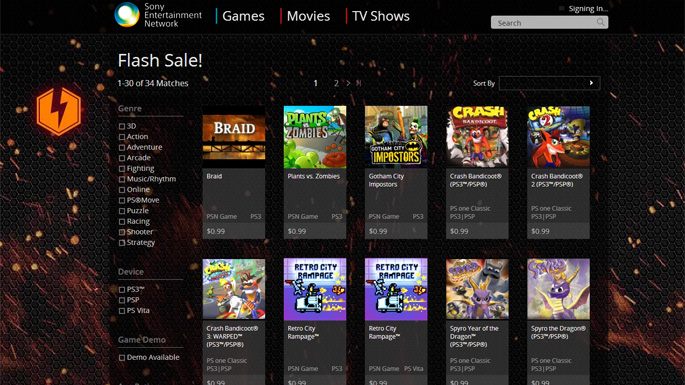Click the Sony Entertainment Network logo
Viewport: 685px width, 385px height.
pyautogui.click(x=158, y=15)
